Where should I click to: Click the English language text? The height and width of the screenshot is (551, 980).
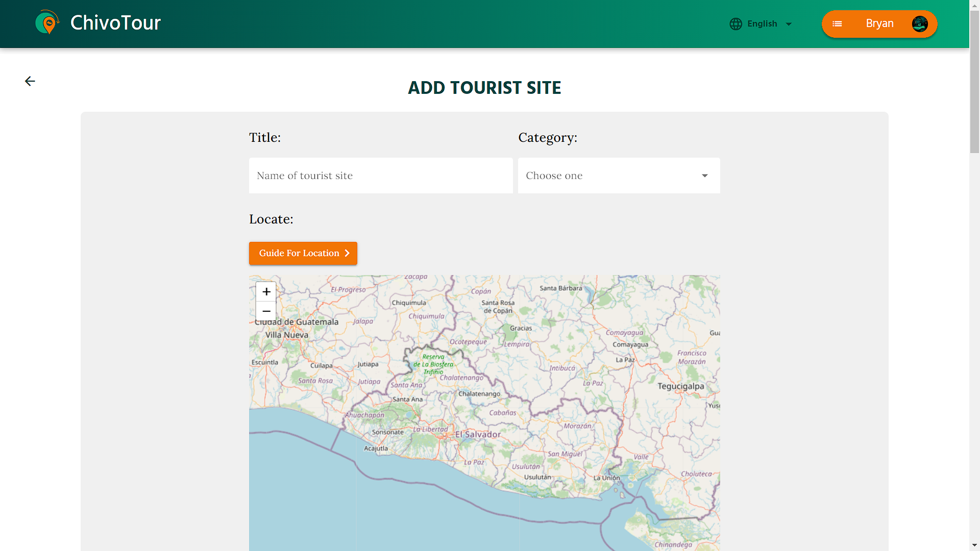[762, 24]
